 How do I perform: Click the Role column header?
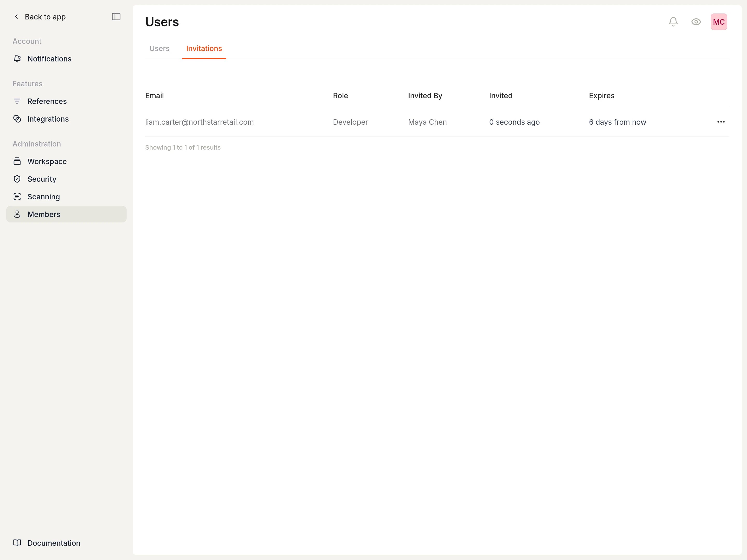pyautogui.click(x=340, y=95)
